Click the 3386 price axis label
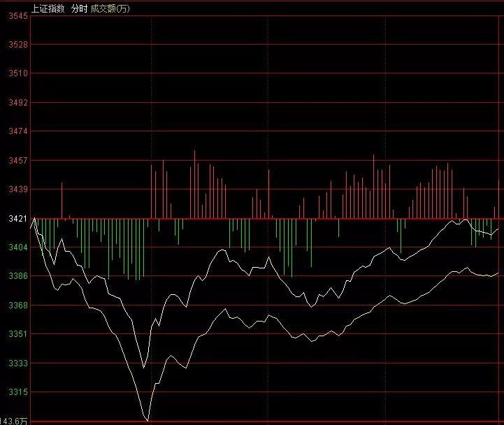 [18, 276]
